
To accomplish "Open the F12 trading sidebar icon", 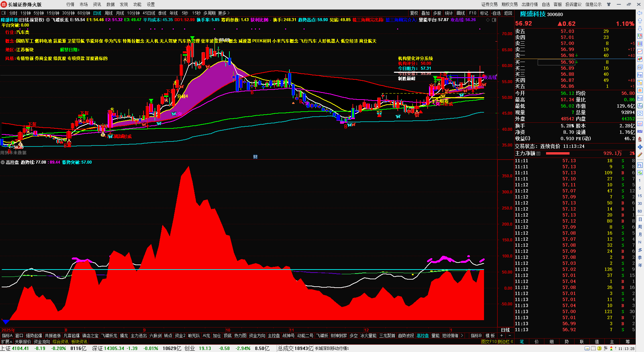I will 640,98.
